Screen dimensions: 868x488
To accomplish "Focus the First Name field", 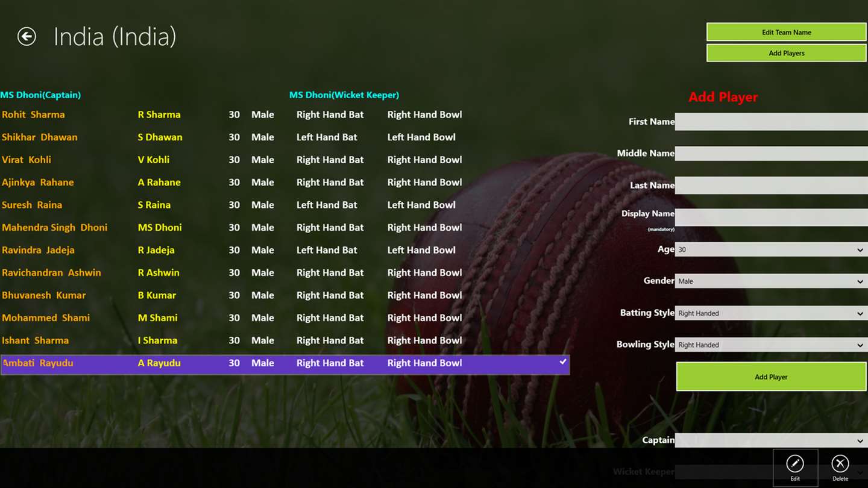I will click(772, 122).
